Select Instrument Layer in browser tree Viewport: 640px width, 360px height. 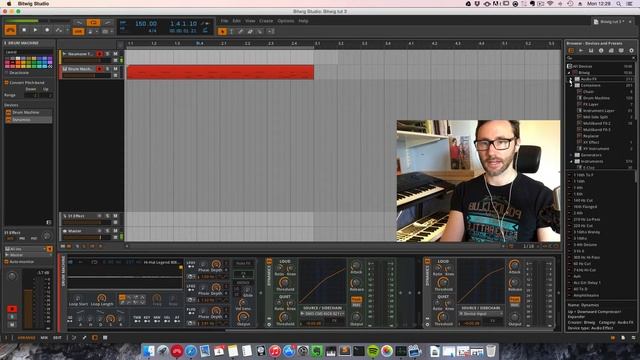(x=598, y=111)
